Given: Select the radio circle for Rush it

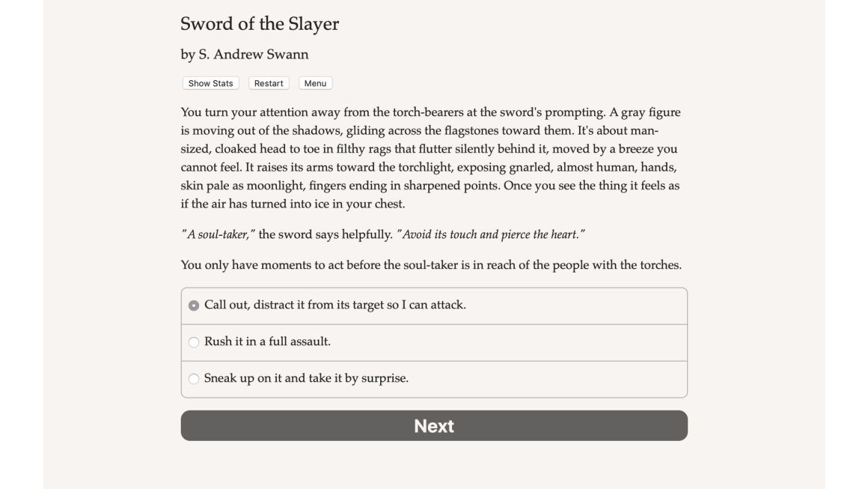Looking at the screenshot, I should pyautogui.click(x=194, y=342).
